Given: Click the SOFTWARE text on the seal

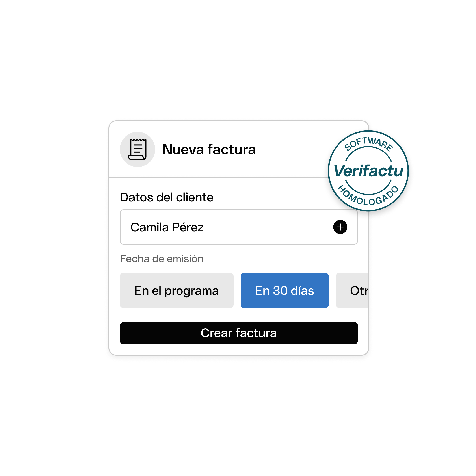Looking at the screenshot, I should pos(369,144).
